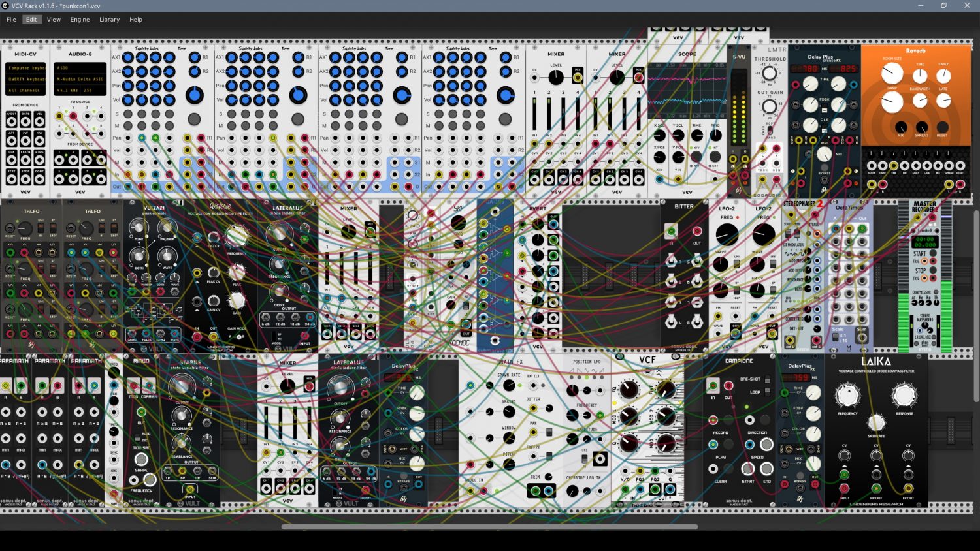Open MIDI-CV device dropdown 'QWERTY keyboard'

[x=26, y=79]
